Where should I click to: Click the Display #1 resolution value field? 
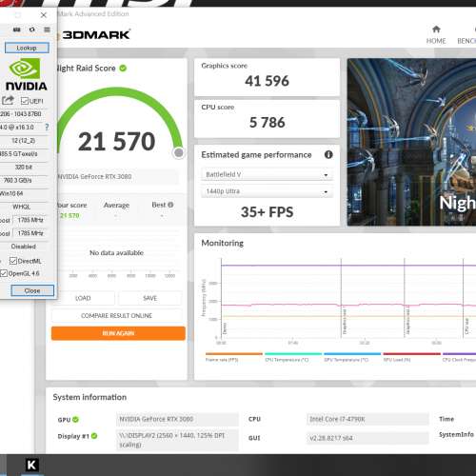point(177,440)
